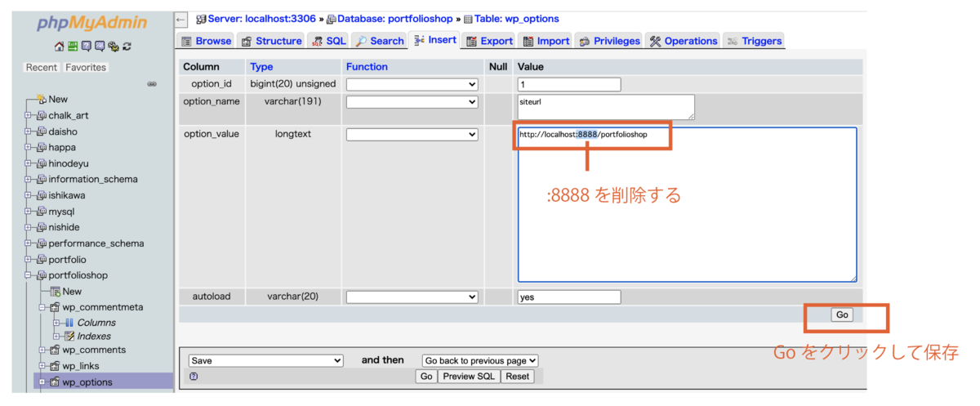Image resolution: width=980 pixels, height=406 pixels.
Task: Click the portfolio database icon
Action: [41, 260]
